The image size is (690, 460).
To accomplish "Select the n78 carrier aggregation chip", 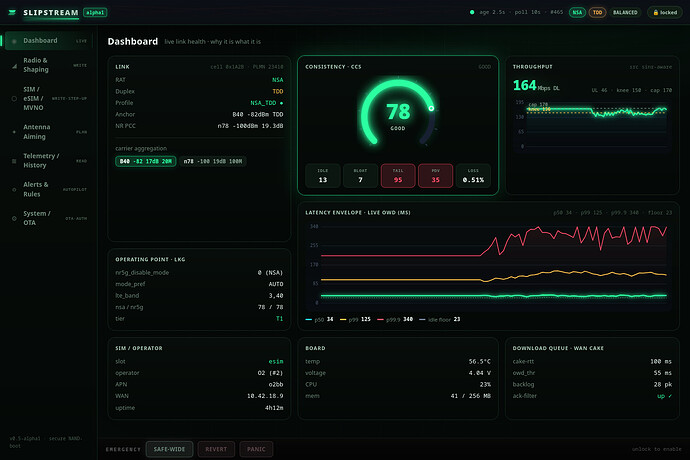I will click(213, 162).
